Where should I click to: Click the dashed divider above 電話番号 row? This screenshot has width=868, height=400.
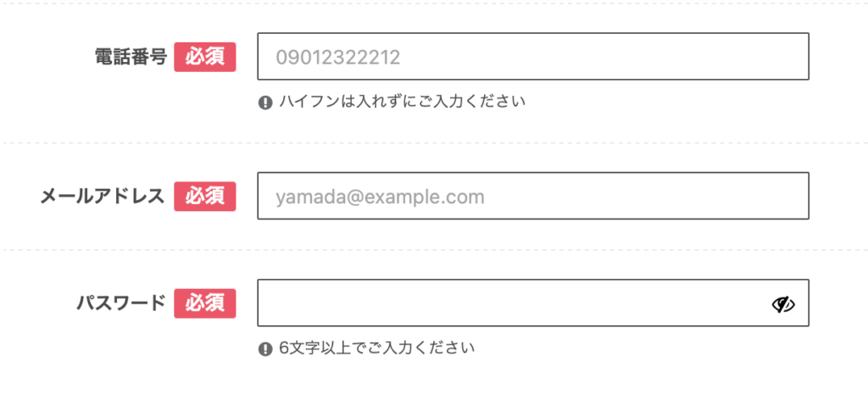[434, 4]
